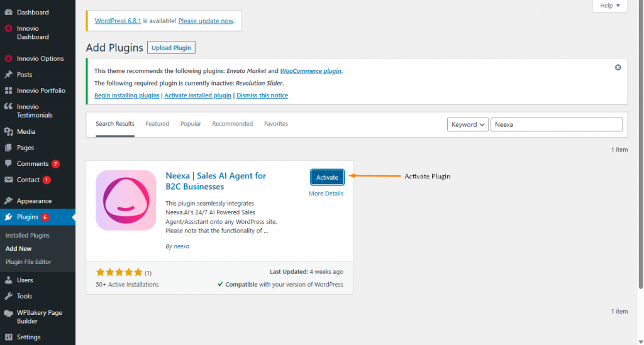Screen dimensions: 644x345
Task: Switch to the Featured tab
Action: tap(157, 124)
